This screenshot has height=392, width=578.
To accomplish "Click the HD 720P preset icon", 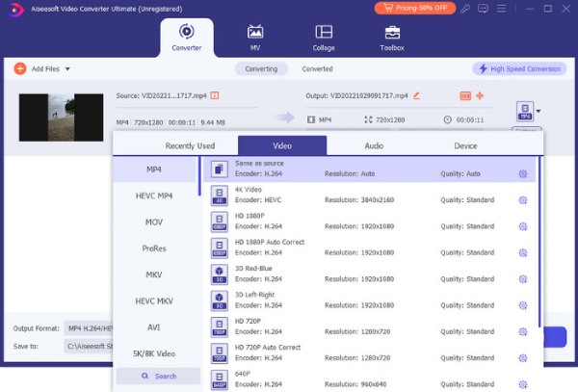I will pos(220,327).
